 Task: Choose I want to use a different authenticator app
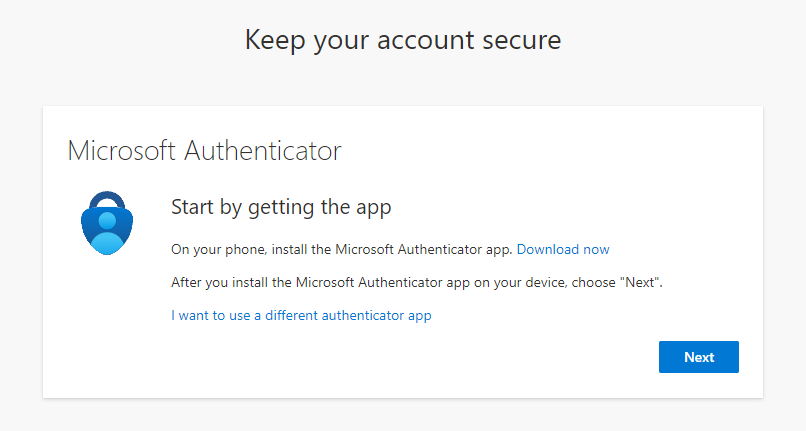[x=301, y=315]
